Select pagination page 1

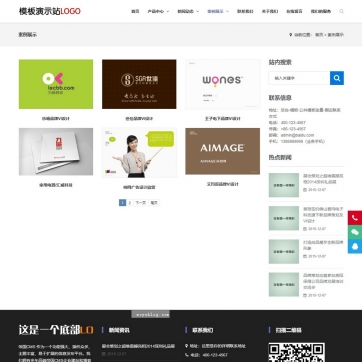coord(122,203)
